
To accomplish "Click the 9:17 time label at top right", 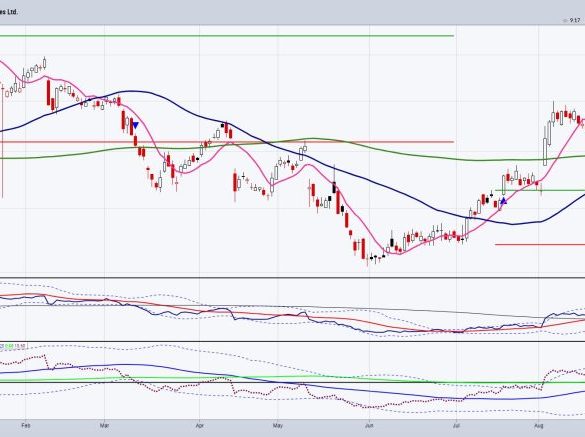I will [x=575, y=21].
